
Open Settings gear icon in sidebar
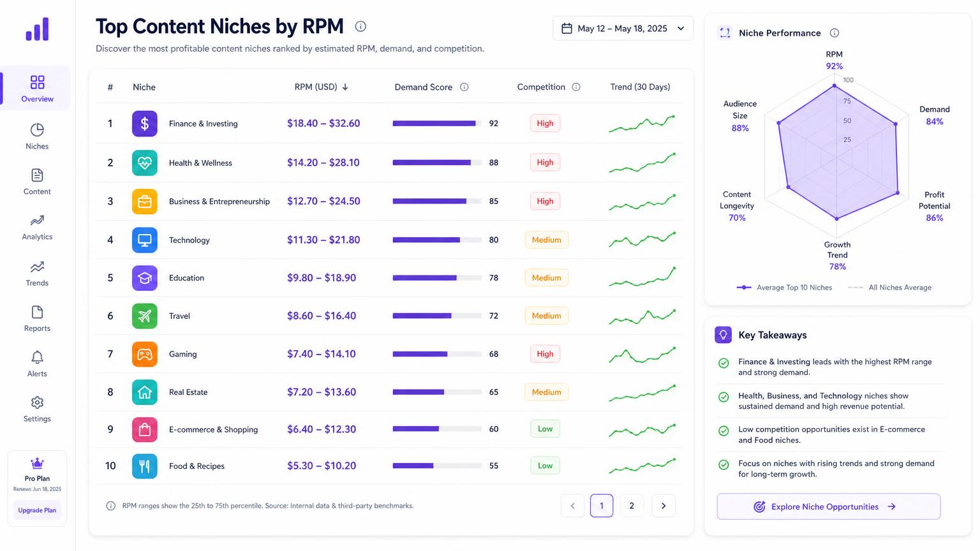pyautogui.click(x=37, y=402)
